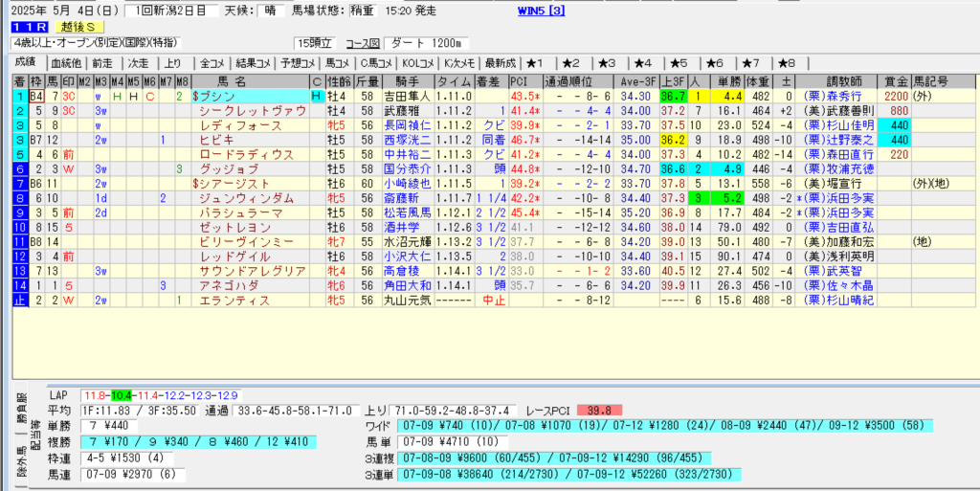Image resolution: width=980 pixels, height=491 pixels.
Task: Sort by the 賞金 column header
Action: pyautogui.click(x=895, y=81)
